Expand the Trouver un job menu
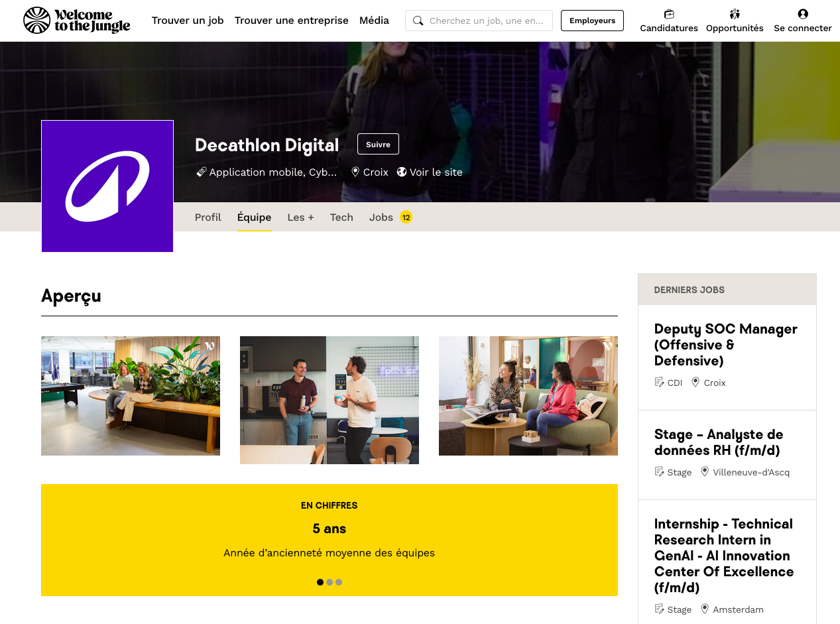840x624 pixels. point(188,21)
